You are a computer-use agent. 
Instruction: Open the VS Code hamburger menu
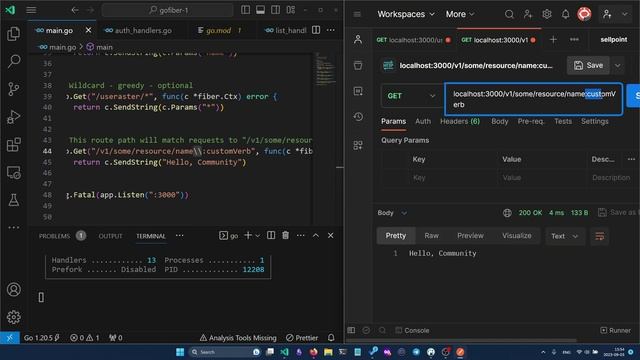point(31,10)
